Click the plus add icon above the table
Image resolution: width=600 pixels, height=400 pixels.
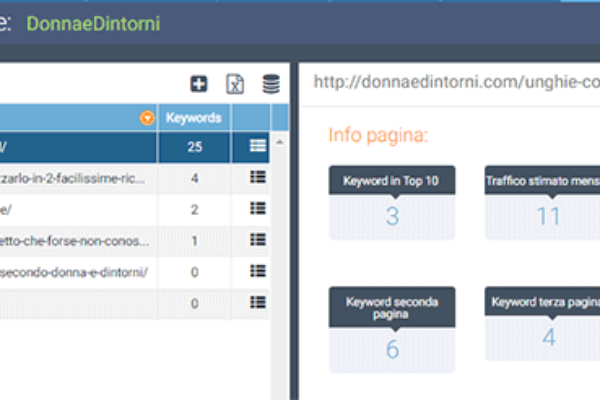tap(199, 85)
